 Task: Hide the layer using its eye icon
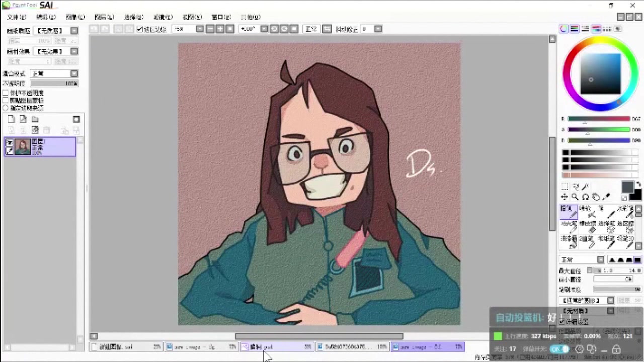tap(10, 142)
